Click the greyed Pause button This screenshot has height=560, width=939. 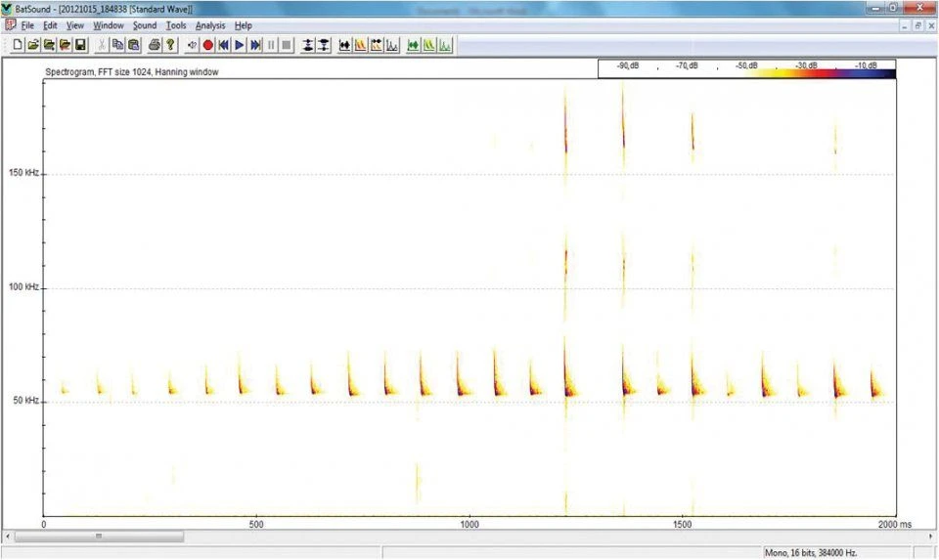pos(271,45)
